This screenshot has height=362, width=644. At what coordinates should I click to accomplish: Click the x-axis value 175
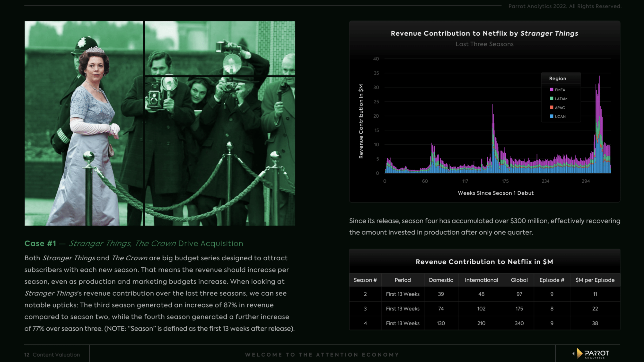tap(505, 181)
